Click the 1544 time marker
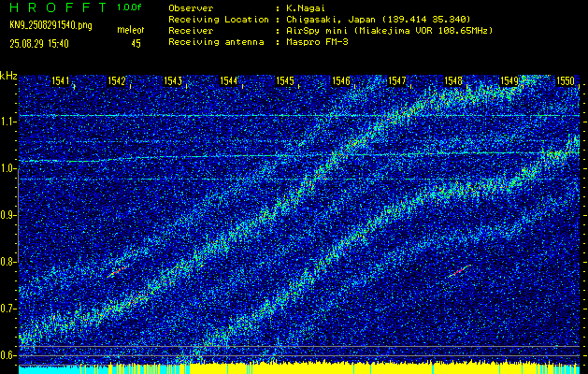Viewport: 588px width, 374px height. tap(229, 80)
